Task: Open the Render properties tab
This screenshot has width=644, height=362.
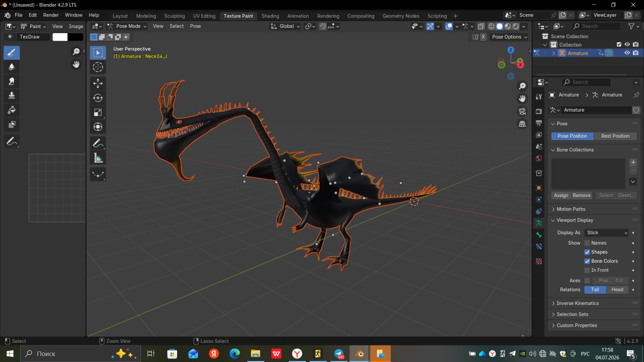Action: pyautogui.click(x=539, y=111)
